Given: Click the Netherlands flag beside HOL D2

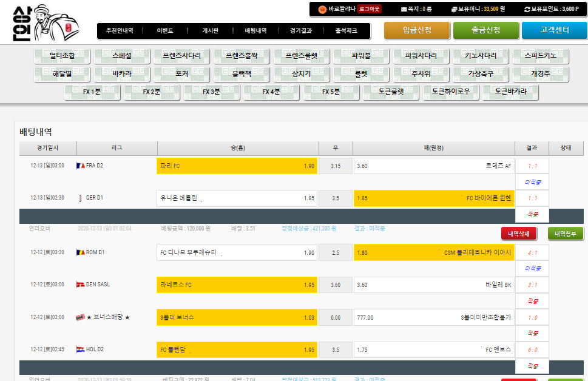Looking at the screenshot, I should pos(80,349).
